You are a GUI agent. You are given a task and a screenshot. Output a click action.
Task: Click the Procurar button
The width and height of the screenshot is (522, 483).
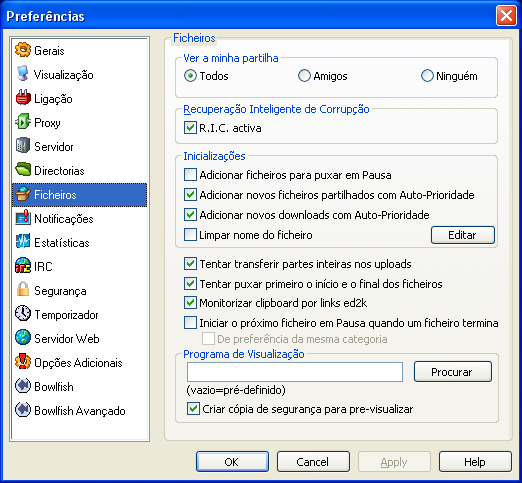(453, 372)
